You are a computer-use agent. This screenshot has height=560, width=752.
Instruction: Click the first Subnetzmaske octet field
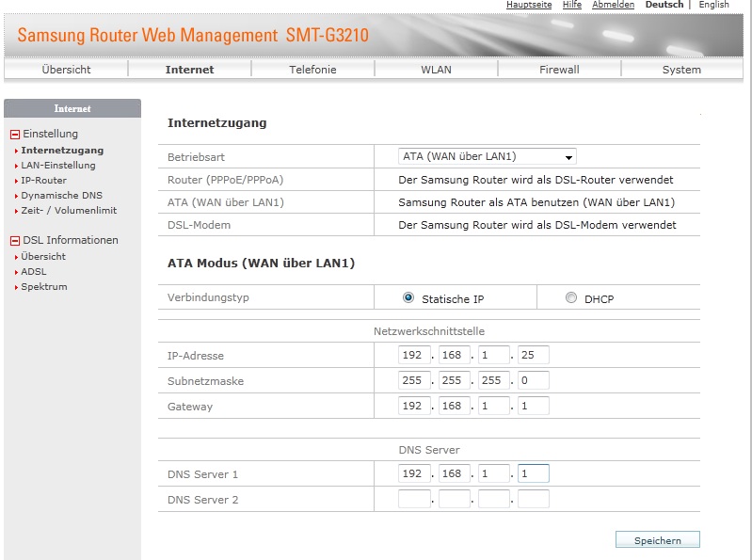tap(414, 380)
